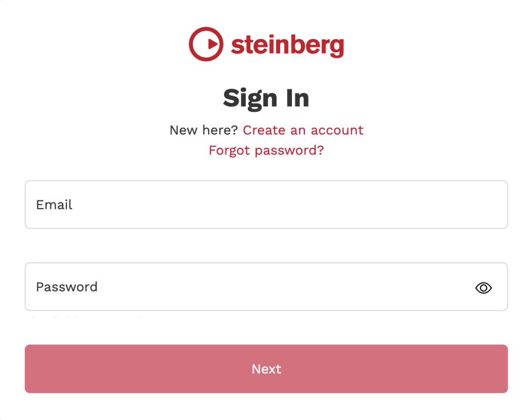
Task: Reset credentials using the Forgot password? link
Action: (266, 150)
